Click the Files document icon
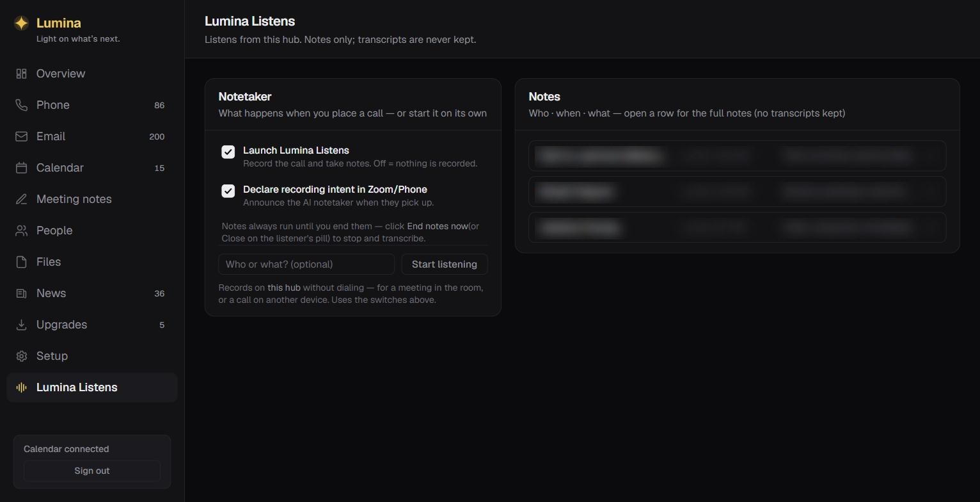Viewport: 980px width, 502px height. coord(21,262)
